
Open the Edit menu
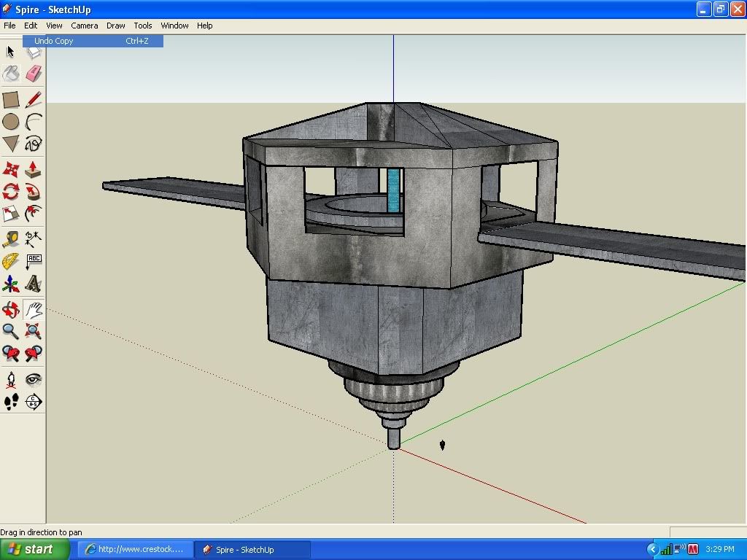pos(31,26)
